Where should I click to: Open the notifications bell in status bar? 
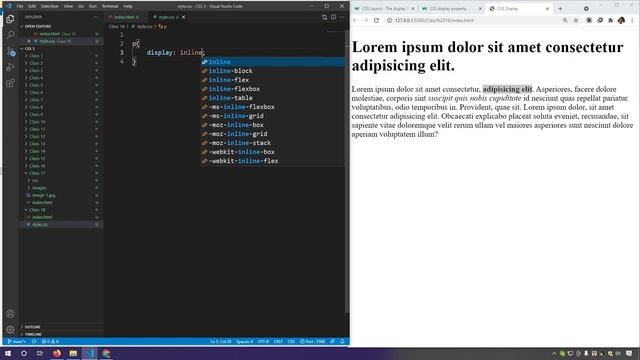[342, 342]
